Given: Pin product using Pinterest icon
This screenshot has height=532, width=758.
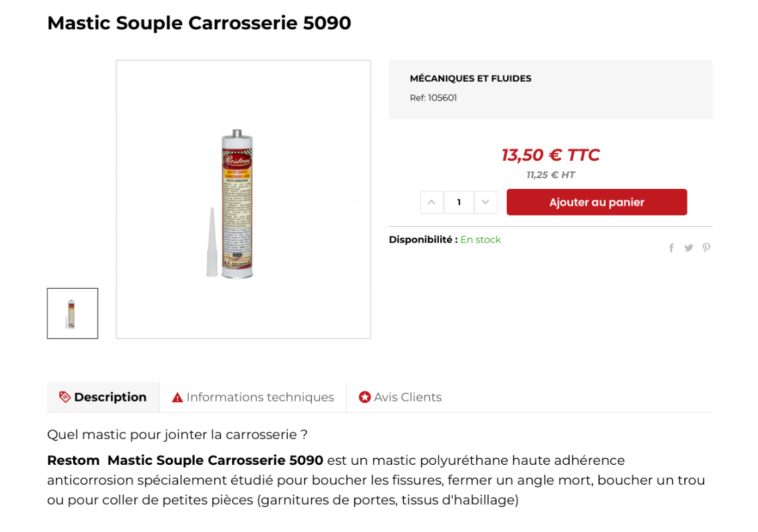Looking at the screenshot, I should click(x=706, y=248).
